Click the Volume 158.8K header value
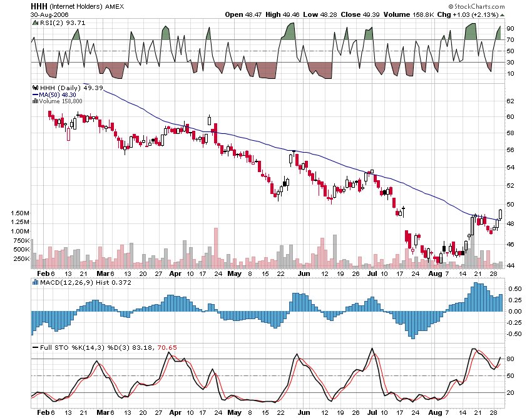This screenshot has width=532, height=418. pos(409,14)
